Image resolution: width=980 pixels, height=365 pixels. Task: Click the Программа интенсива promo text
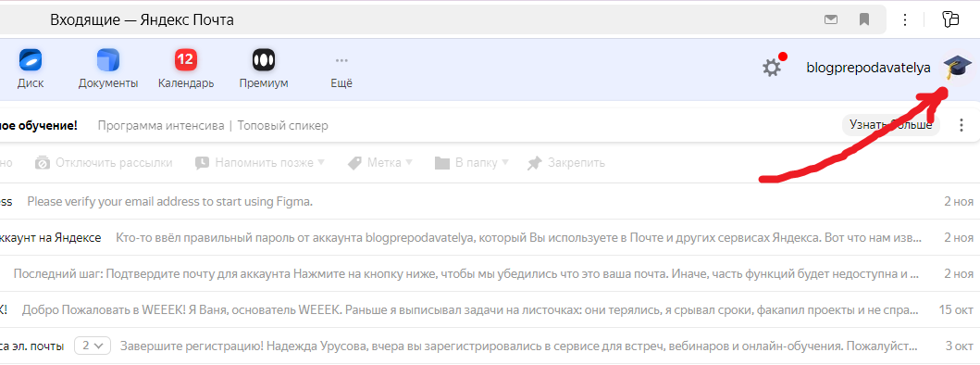click(161, 125)
